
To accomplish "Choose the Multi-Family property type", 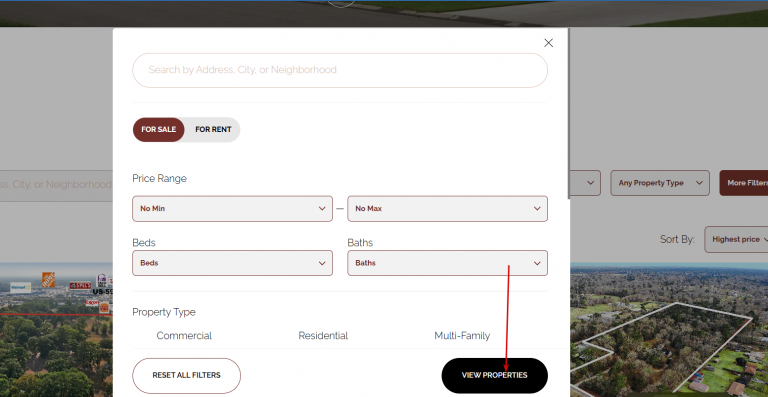I will [462, 336].
